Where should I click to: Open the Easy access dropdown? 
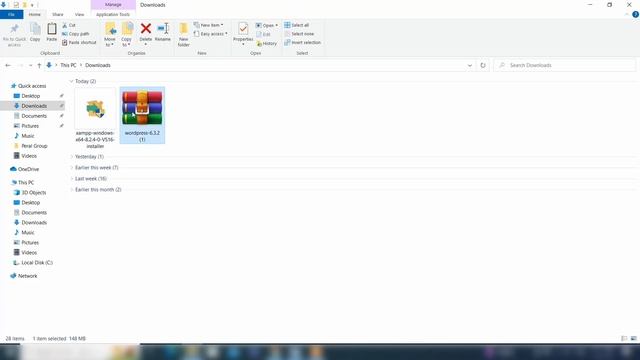pyautogui.click(x=211, y=34)
